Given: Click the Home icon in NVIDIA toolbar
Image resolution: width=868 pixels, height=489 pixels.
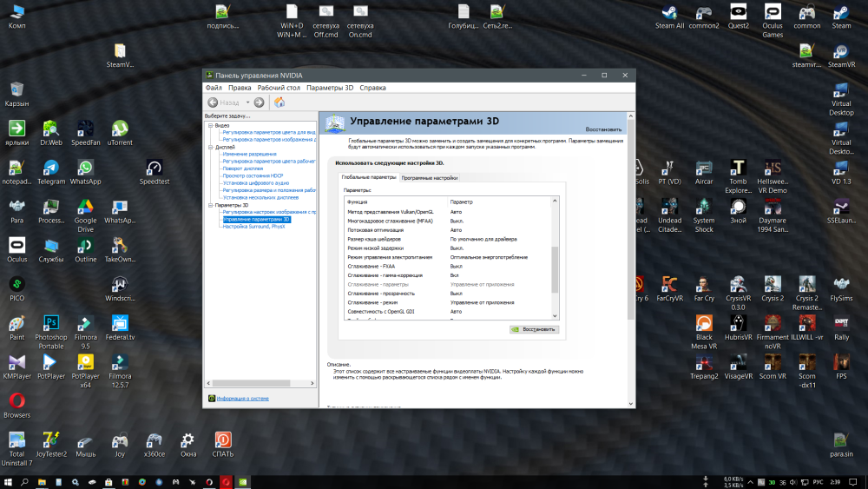Looking at the screenshot, I should point(279,102).
